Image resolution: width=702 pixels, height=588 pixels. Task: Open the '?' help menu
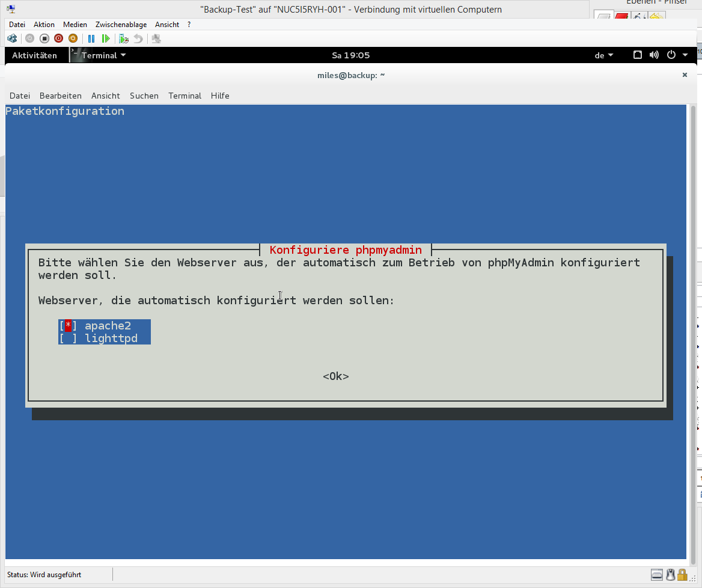[x=189, y=25]
